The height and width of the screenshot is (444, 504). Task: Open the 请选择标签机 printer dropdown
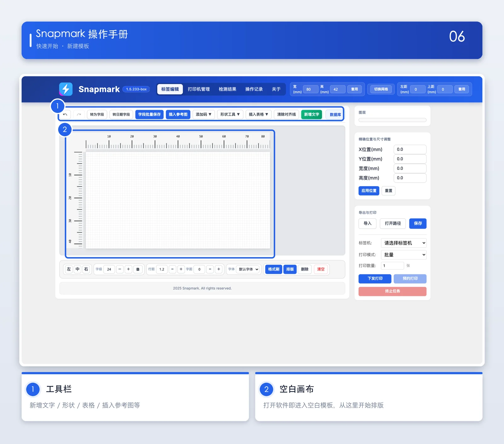[x=404, y=243]
